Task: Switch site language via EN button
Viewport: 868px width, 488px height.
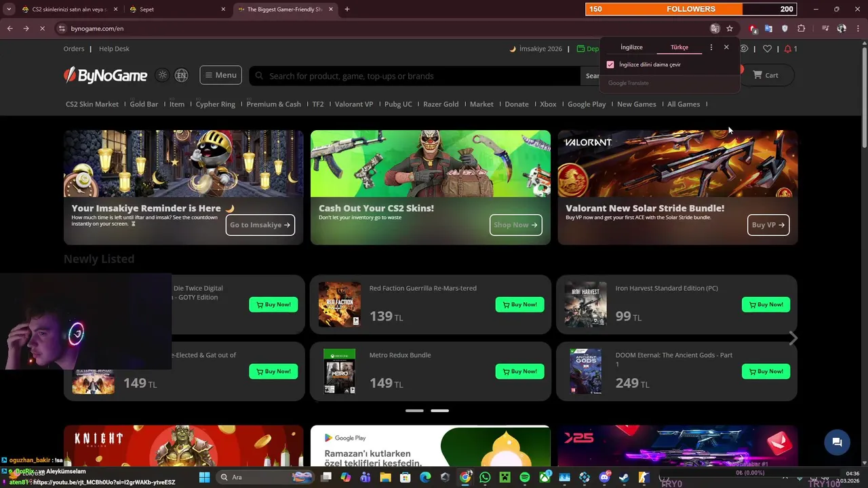Action: (181, 75)
